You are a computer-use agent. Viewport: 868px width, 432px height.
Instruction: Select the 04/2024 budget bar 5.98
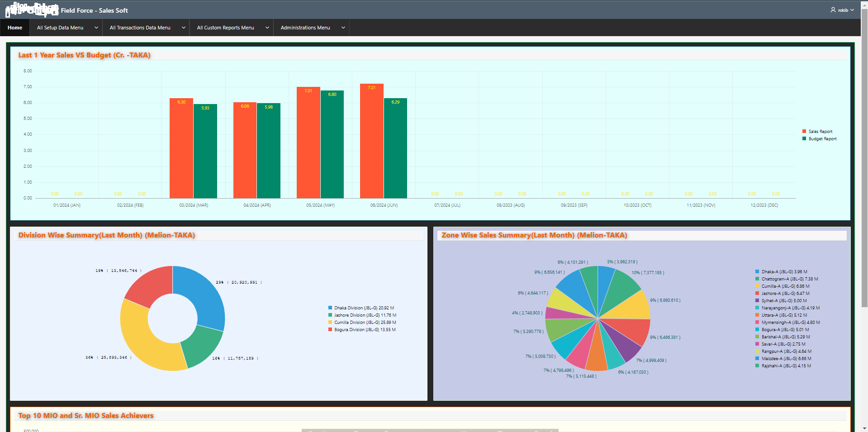coord(269,151)
